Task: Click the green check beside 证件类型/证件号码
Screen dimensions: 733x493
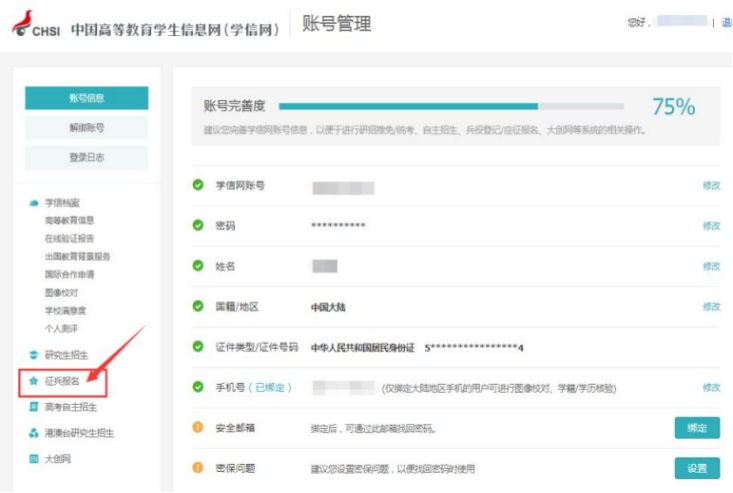Action: [198, 347]
